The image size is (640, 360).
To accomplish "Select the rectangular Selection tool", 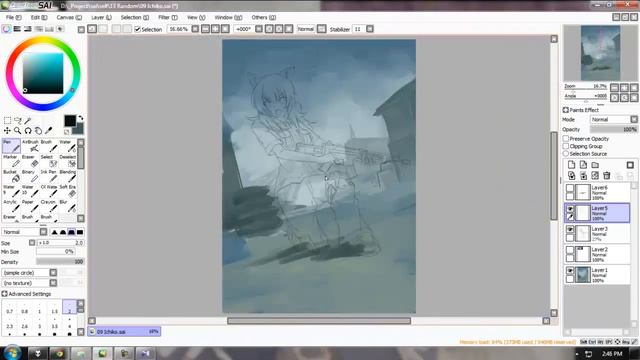I will point(7,120).
